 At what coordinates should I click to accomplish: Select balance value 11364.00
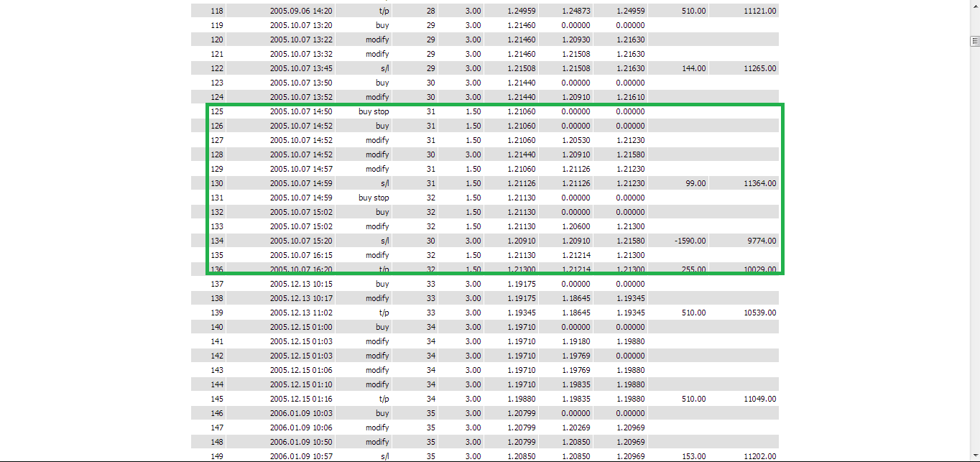point(759,183)
